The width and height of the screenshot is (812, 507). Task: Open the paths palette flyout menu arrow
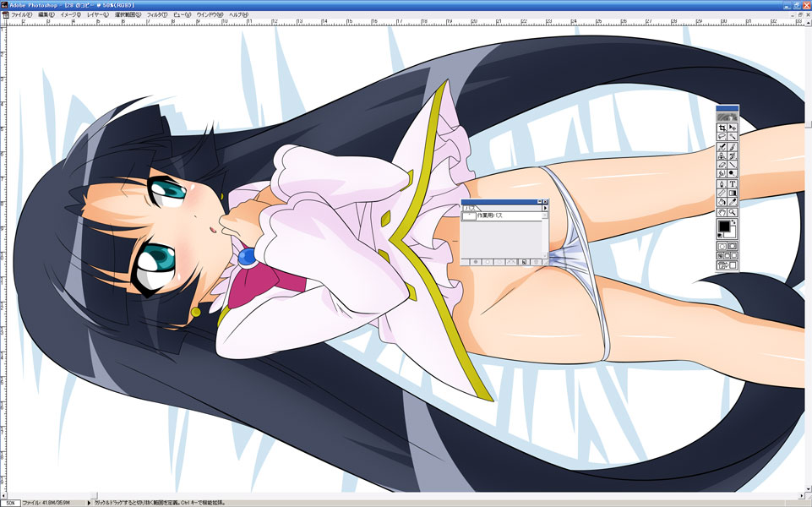pos(545,208)
